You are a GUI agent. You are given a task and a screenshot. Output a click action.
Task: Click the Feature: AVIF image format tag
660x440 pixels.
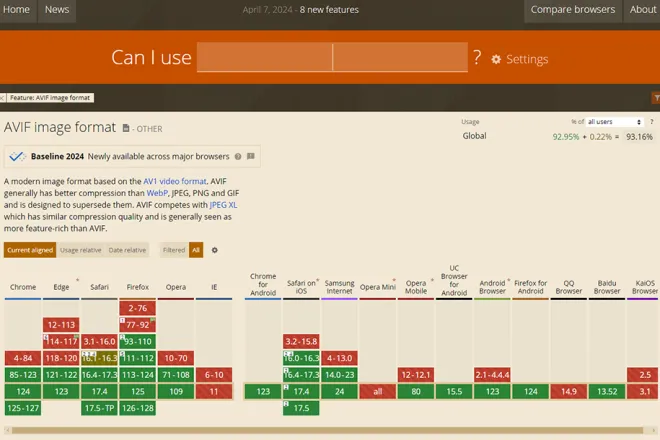(x=50, y=98)
